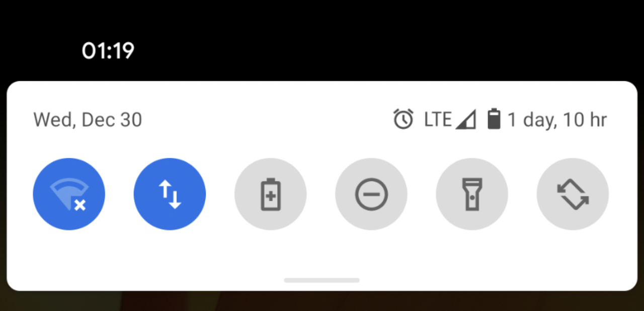Image resolution: width=644 pixels, height=311 pixels.
Task: Open battery estimate "1 day, 10 hr"
Action: click(557, 120)
